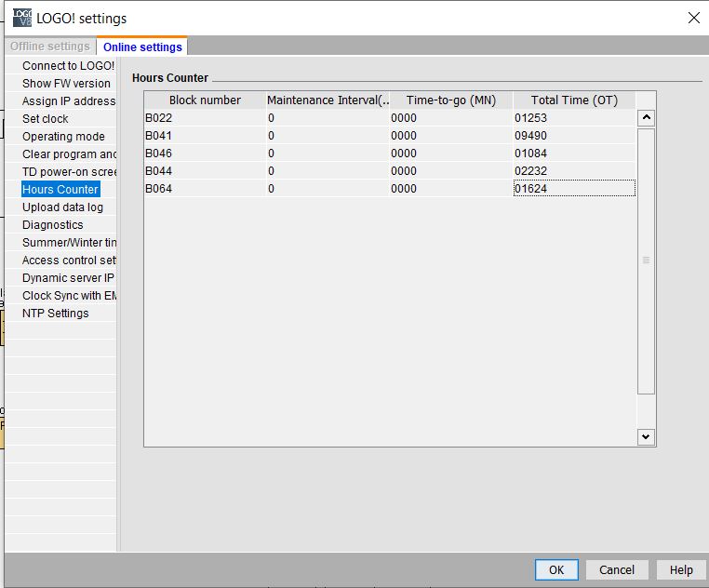Select block B044 row cell
709x588 pixels.
tap(205, 171)
